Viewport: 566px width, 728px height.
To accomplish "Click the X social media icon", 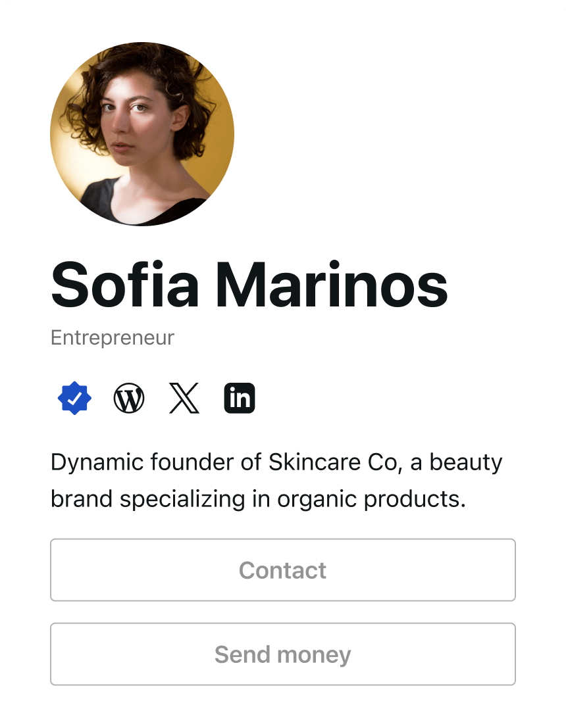I will (x=184, y=397).
